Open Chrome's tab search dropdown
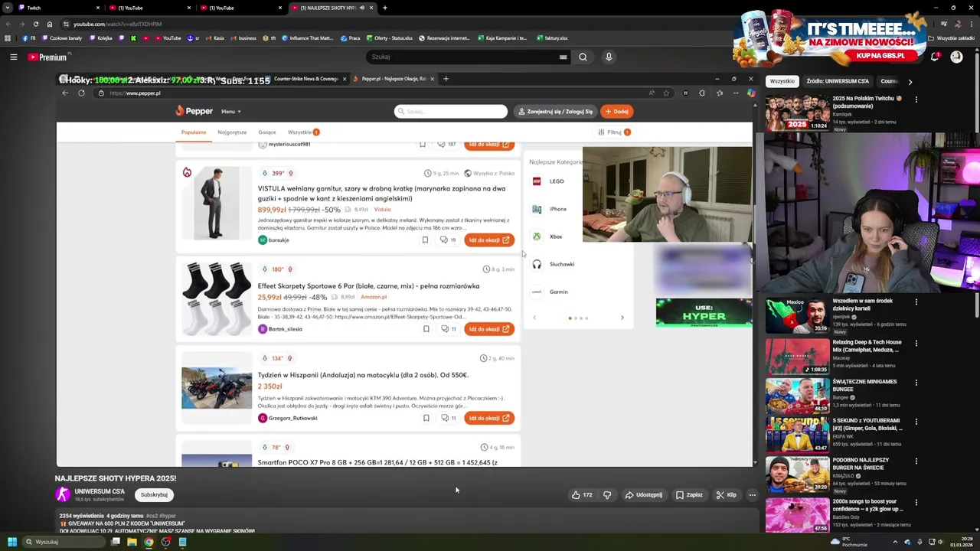Viewport: 980px width, 551px height. tap(8, 8)
